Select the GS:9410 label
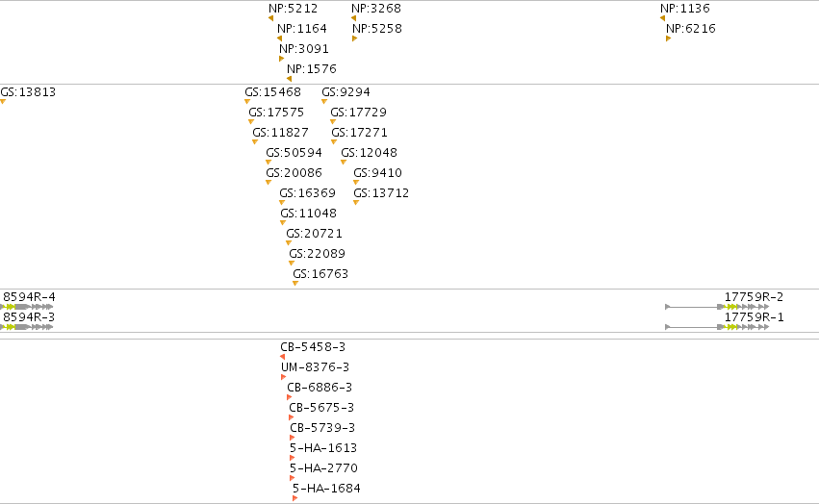This screenshot has height=504, width=819. [x=377, y=173]
